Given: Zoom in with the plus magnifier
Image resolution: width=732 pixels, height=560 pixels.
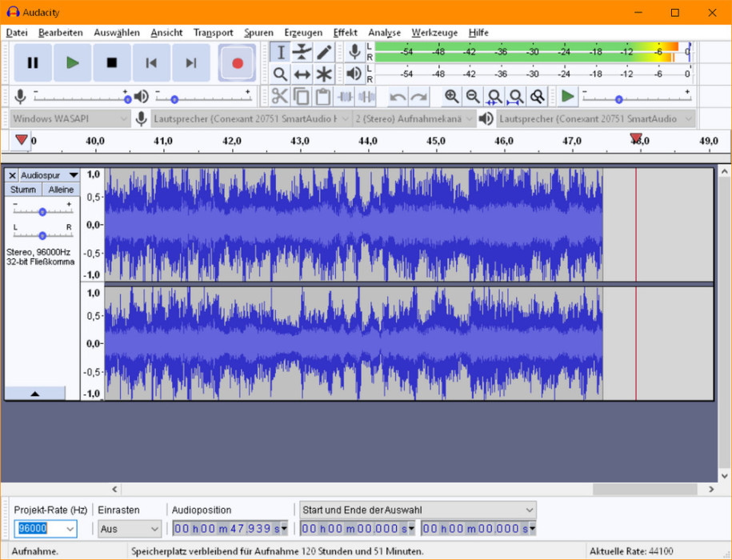Looking at the screenshot, I should pyautogui.click(x=451, y=97).
